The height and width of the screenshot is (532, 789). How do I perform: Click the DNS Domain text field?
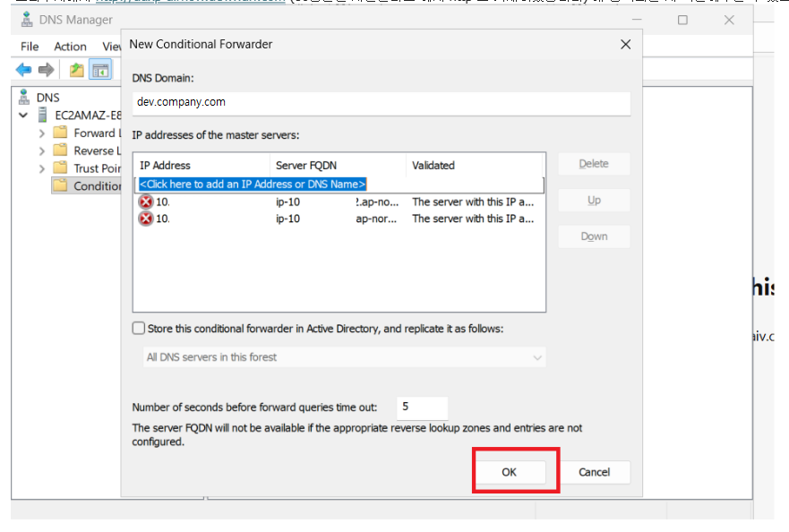[x=381, y=103]
